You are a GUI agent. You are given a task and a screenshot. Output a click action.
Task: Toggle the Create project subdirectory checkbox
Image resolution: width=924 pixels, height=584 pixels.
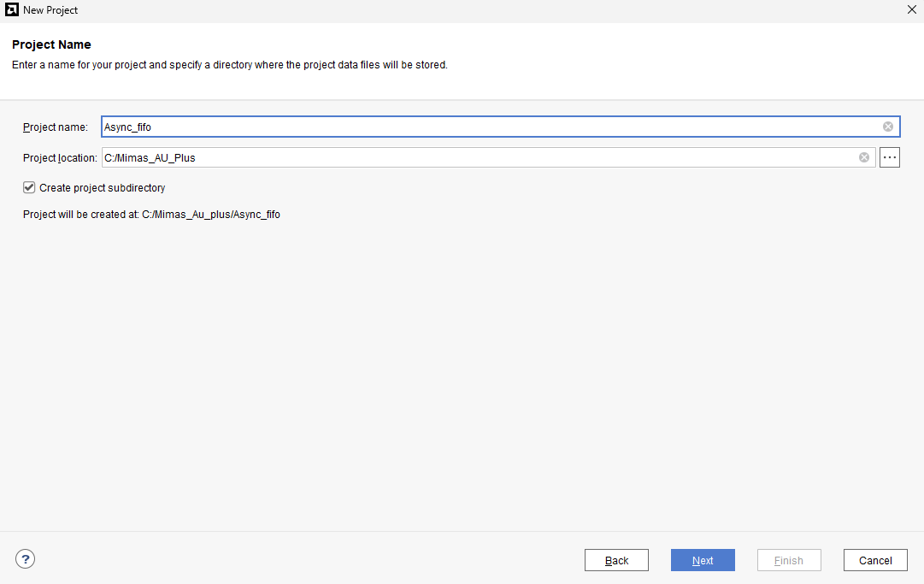tap(29, 187)
